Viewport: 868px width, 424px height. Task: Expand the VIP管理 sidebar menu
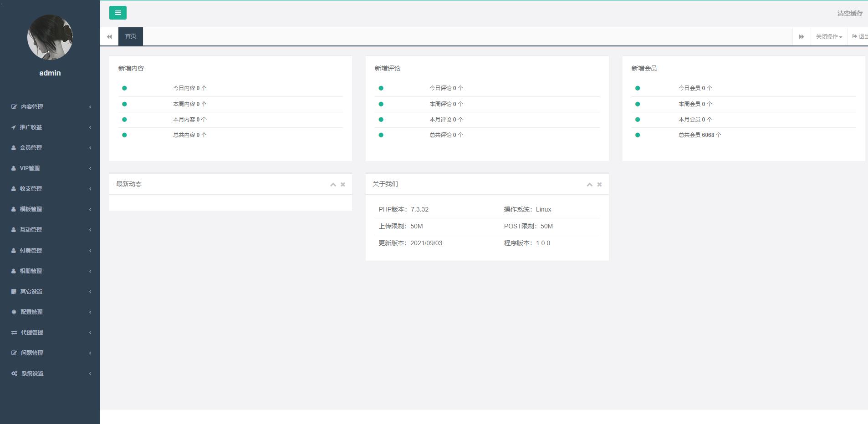[50, 168]
